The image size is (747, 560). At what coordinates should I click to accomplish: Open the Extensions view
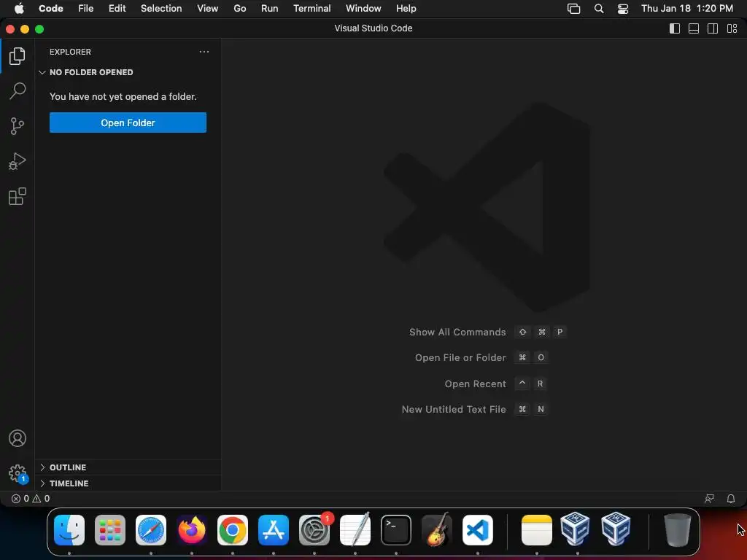click(x=18, y=196)
